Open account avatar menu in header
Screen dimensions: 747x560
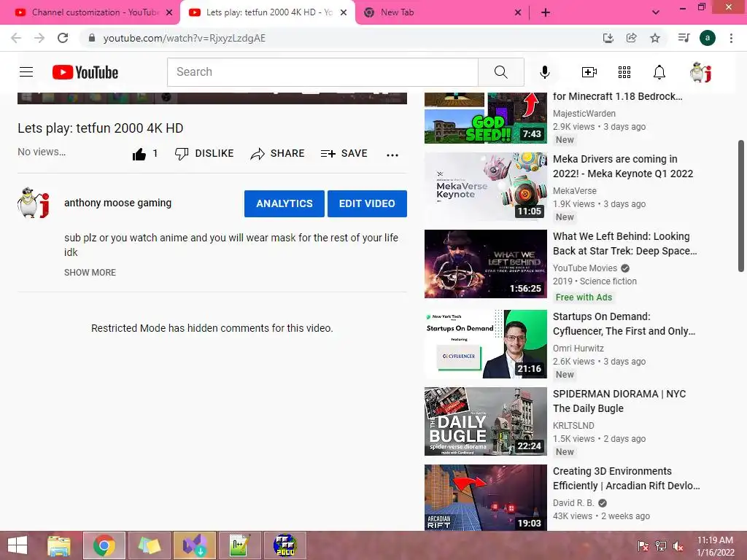coord(700,72)
